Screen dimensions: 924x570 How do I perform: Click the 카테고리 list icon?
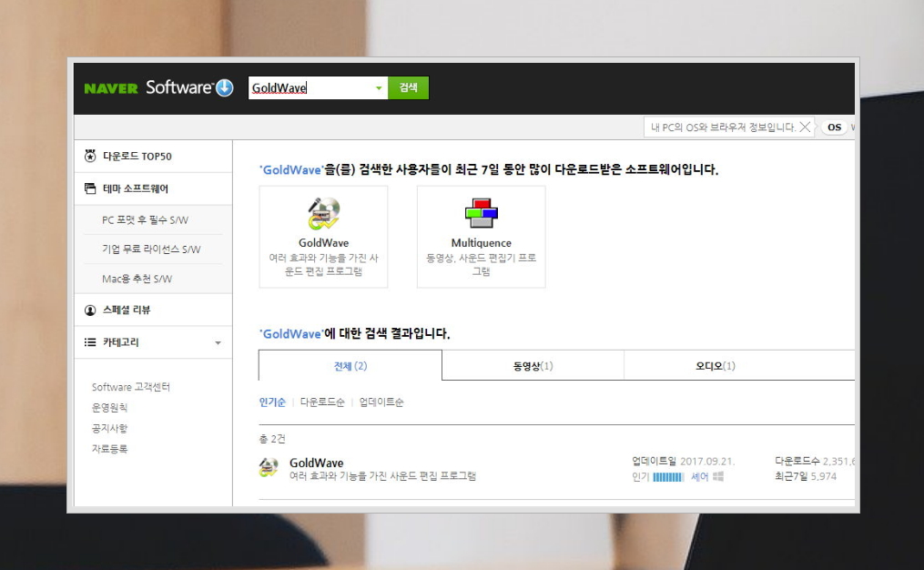point(90,342)
